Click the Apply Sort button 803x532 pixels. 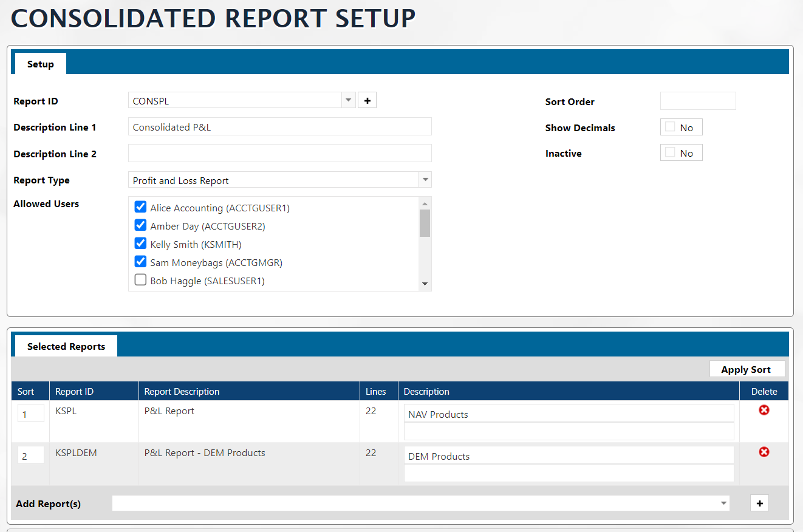click(x=747, y=369)
